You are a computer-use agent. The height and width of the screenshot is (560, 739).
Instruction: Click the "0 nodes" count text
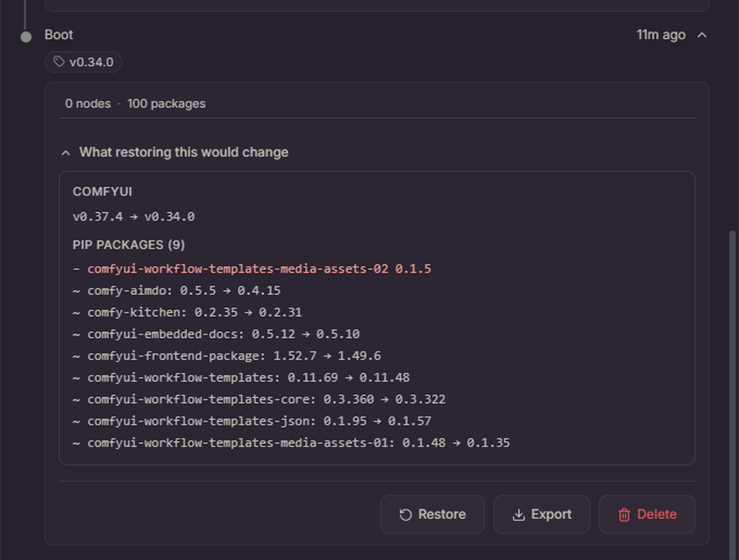point(88,103)
